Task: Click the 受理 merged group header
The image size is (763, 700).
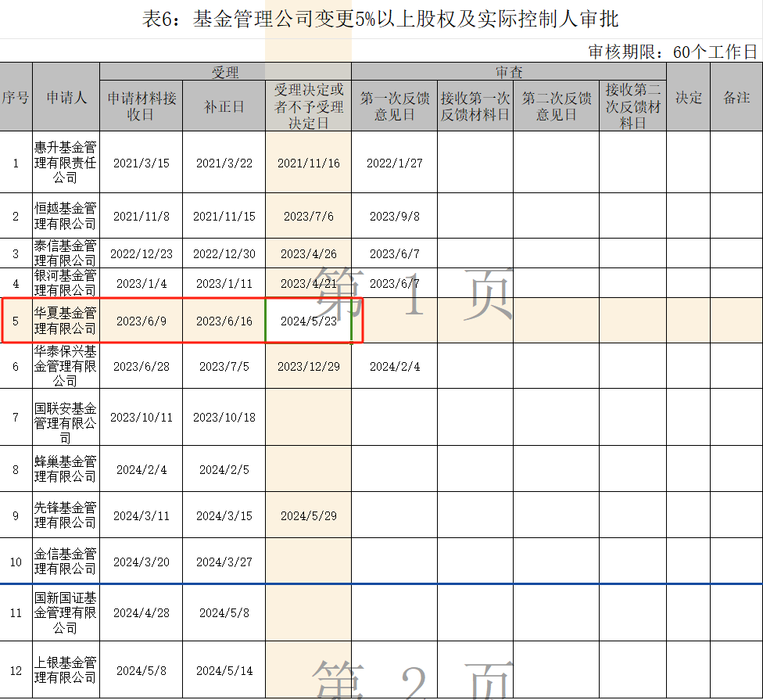Action: click(x=225, y=72)
